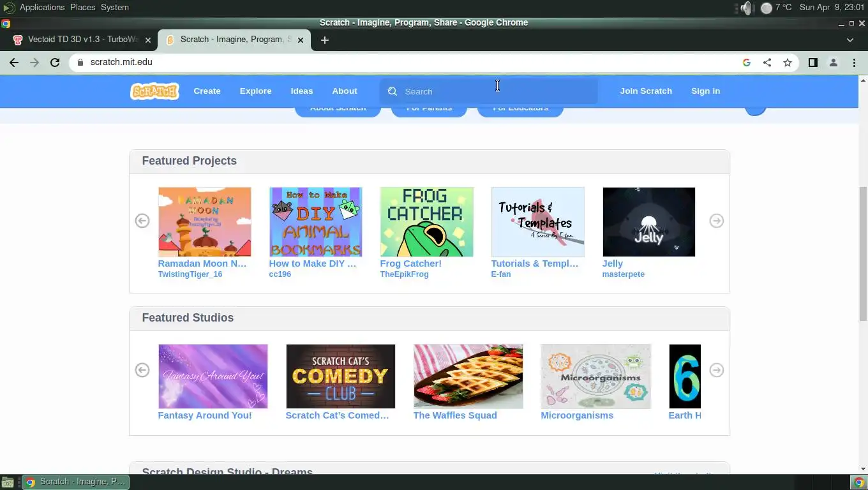
Task: Click the search magnifier icon
Action: pyautogui.click(x=393, y=91)
